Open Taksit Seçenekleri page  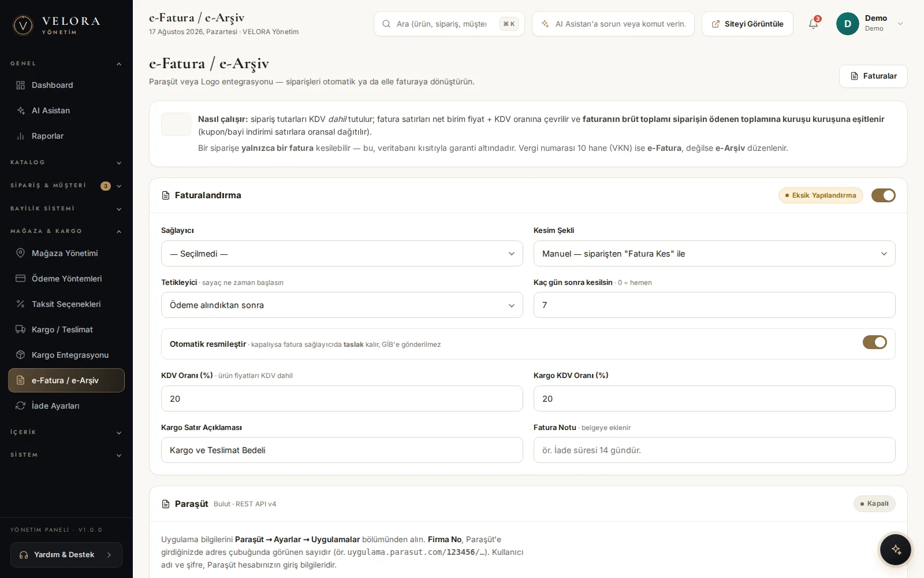(66, 304)
